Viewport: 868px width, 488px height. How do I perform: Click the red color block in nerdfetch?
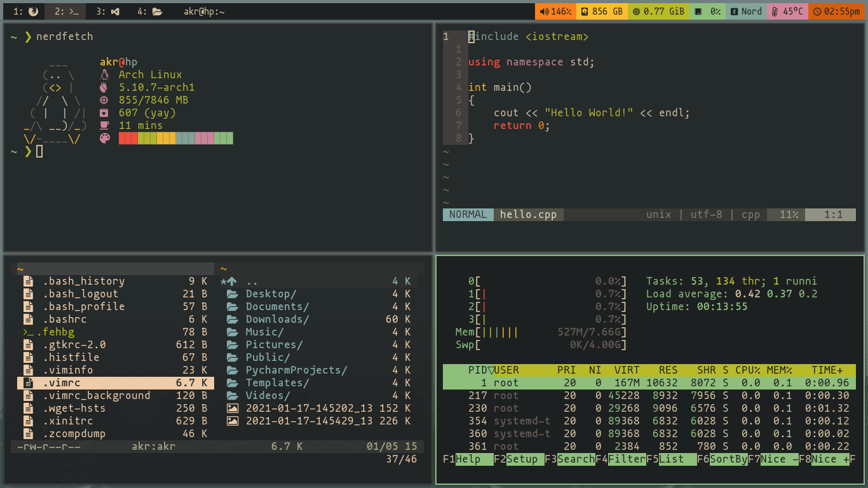click(128, 138)
